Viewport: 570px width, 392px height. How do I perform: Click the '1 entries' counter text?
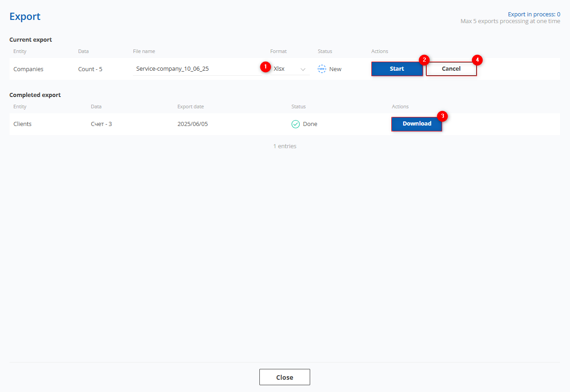point(285,146)
